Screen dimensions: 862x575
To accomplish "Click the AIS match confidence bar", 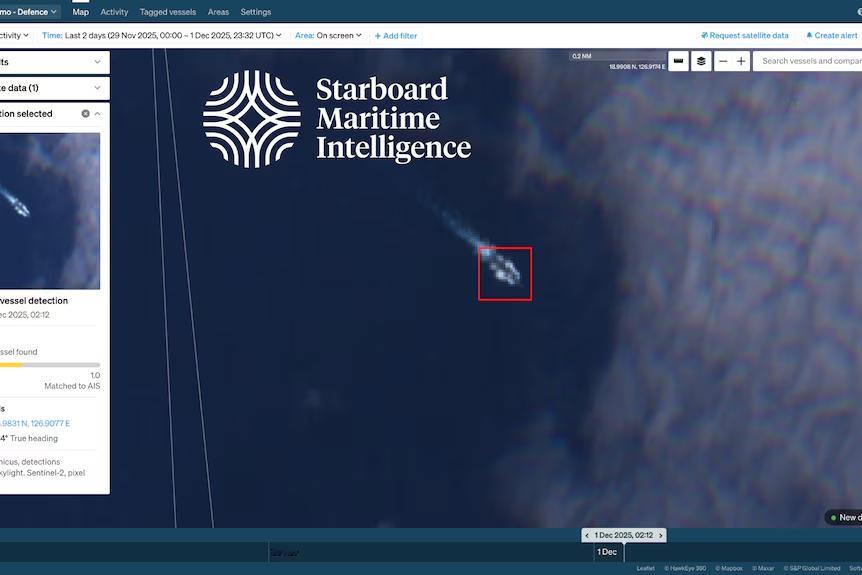I will [50, 364].
